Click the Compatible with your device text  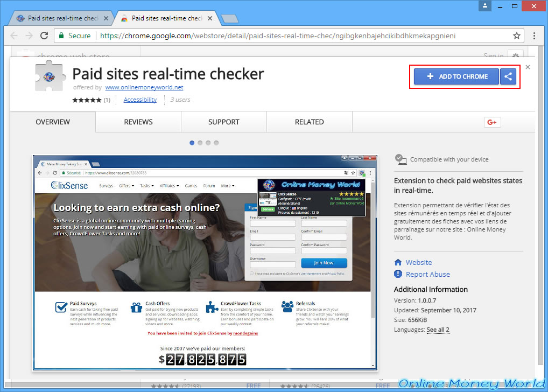point(449,159)
